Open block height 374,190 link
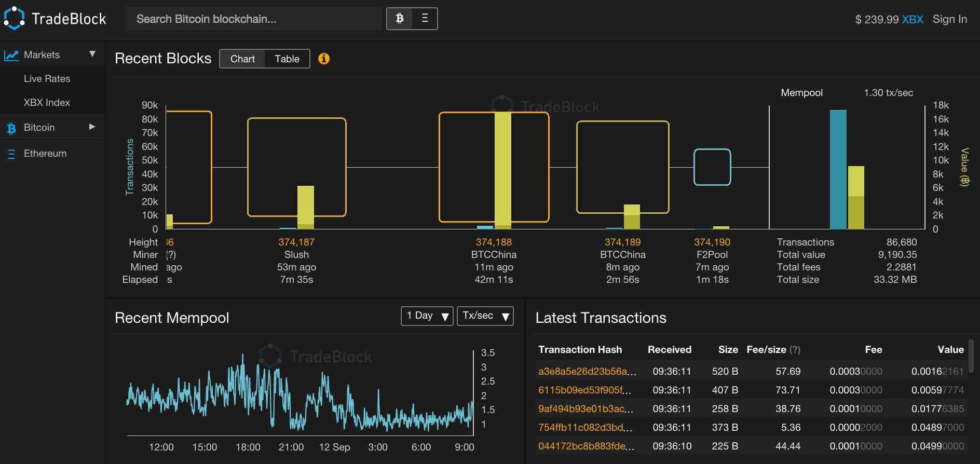Image resolution: width=980 pixels, height=464 pixels. click(712, 242)
